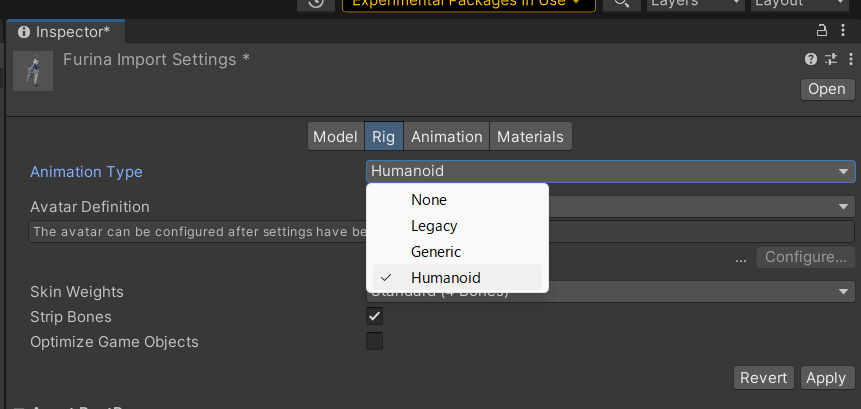This screenshot has width=861, height=409.
Task: Switch to the Animation tab
Action: click(446, 137)
